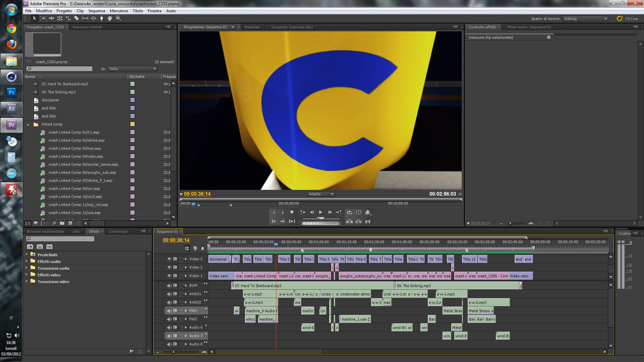The image size is (644, 362).
Task: Switch to Mixer audio: Sequence 01 tab
Action: click(x=529, y=27)
